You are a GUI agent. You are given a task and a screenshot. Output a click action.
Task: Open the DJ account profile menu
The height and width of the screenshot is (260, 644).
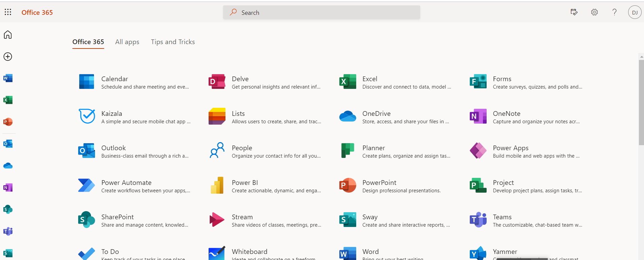tap(635, 12)
